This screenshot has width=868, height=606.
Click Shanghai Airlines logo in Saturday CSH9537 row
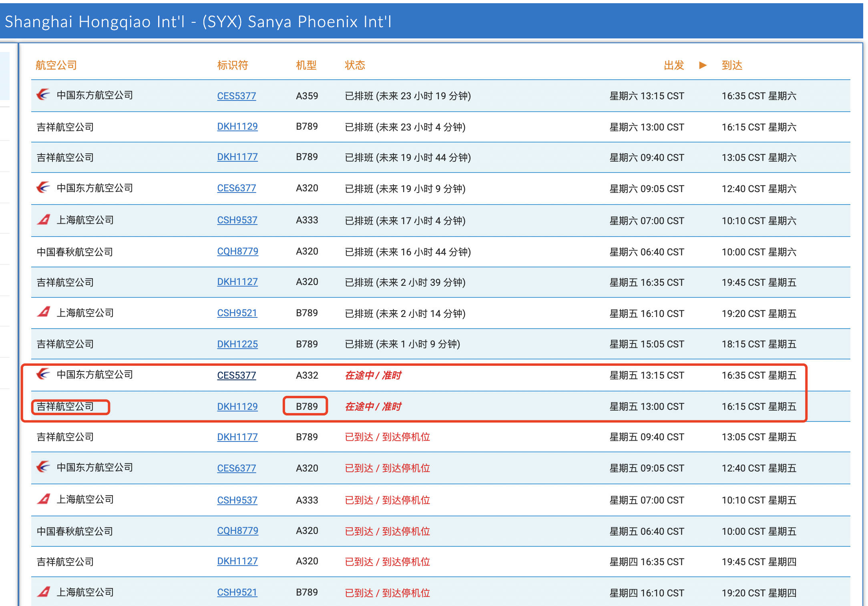(x=43, y=219)
